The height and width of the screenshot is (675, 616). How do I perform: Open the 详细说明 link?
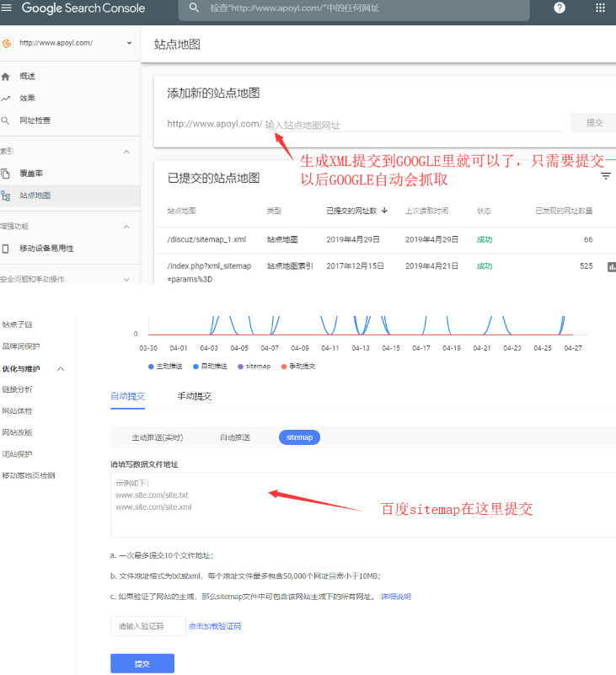(395, 597)
